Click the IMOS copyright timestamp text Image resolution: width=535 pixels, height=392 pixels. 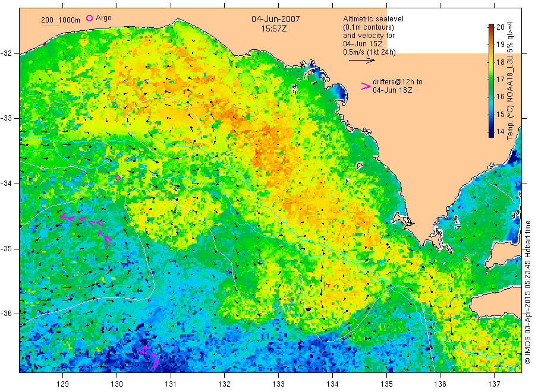528,292
